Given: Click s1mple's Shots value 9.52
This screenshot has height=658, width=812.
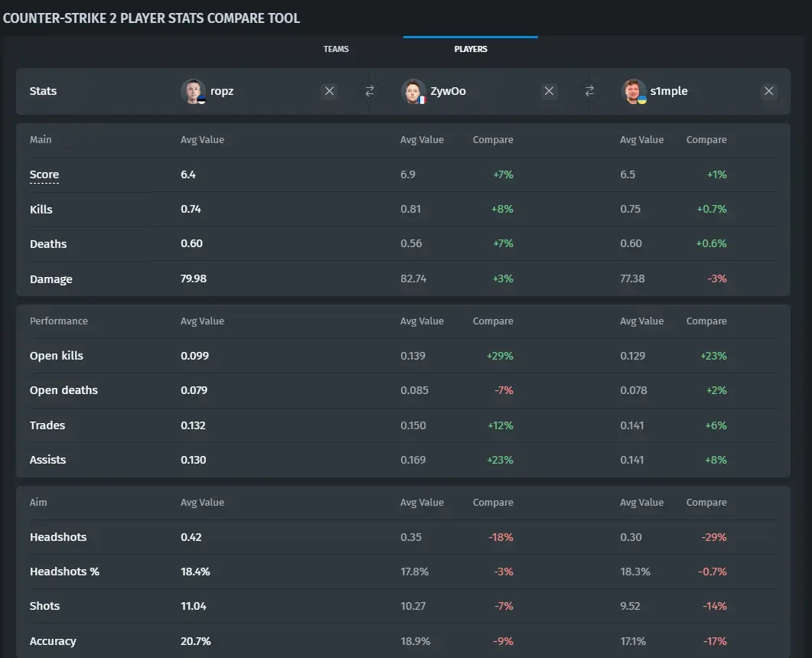Looking at the screenshot, I should click(630, 606).
